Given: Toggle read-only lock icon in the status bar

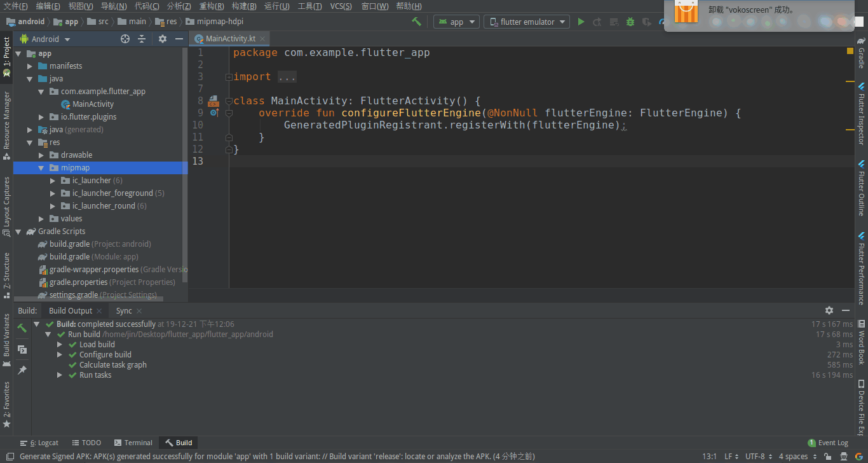Looking at the screenshot, I should [x=827, y=457].
